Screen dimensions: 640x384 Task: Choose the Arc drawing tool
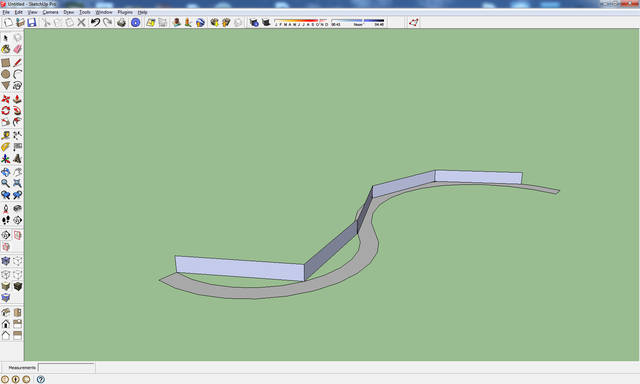click(17, 74)
